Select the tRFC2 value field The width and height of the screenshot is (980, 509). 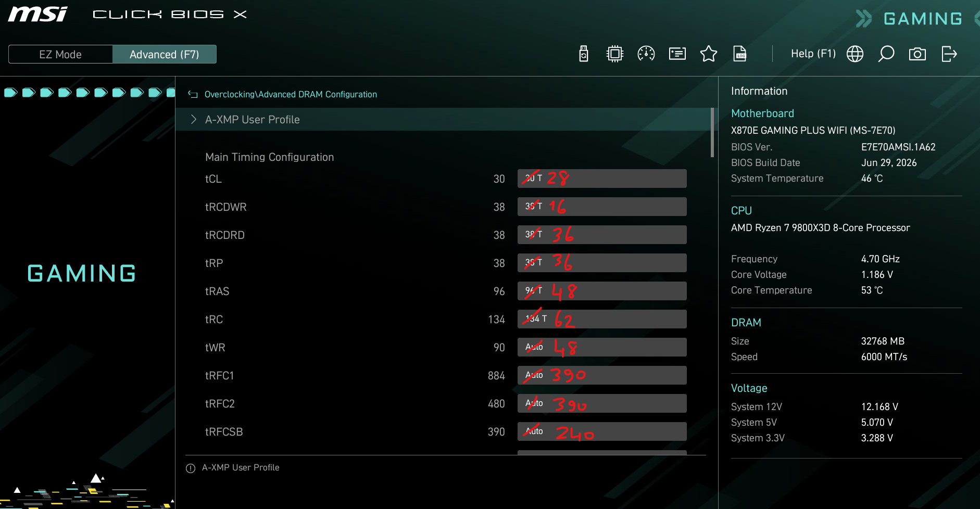click(602, 403)
